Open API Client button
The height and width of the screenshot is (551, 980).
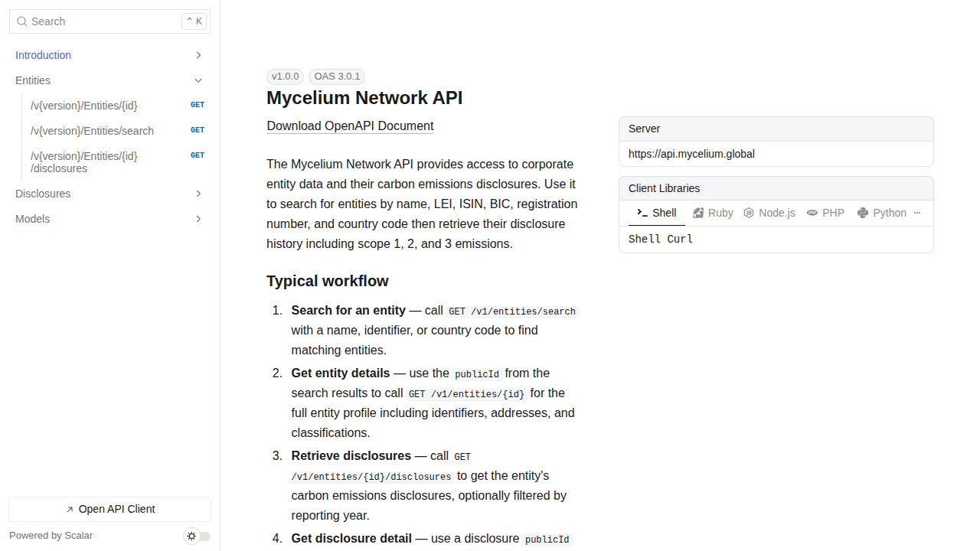point(109,509)
